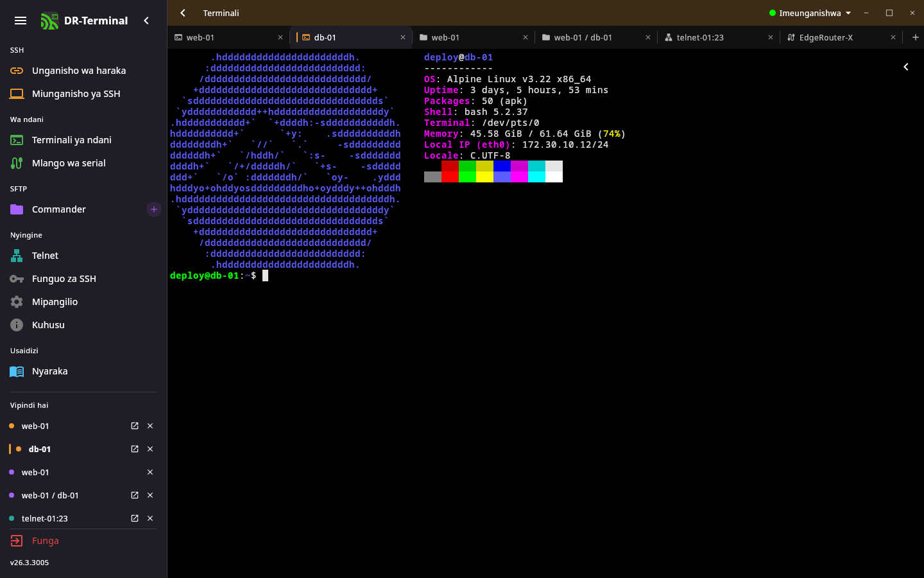Click the Terminali header title
The height and width of the screenshot is (578, 924).
tap(221, 13)
